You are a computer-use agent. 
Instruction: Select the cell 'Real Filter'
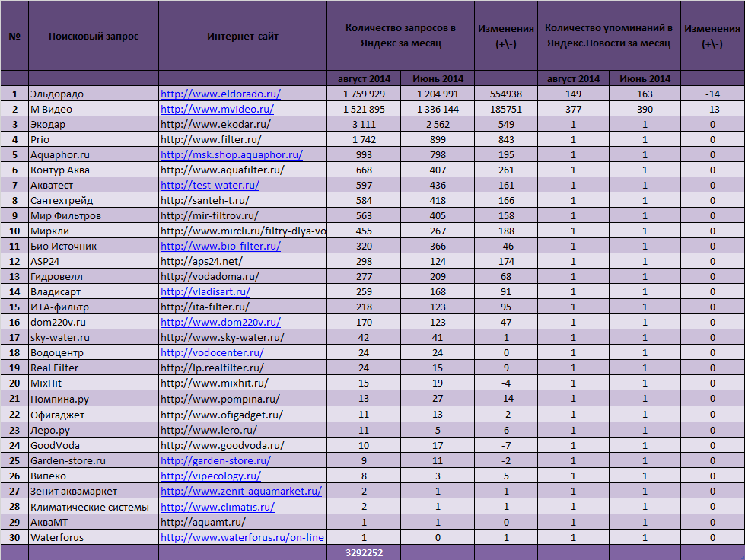click(x=94, y=367)
